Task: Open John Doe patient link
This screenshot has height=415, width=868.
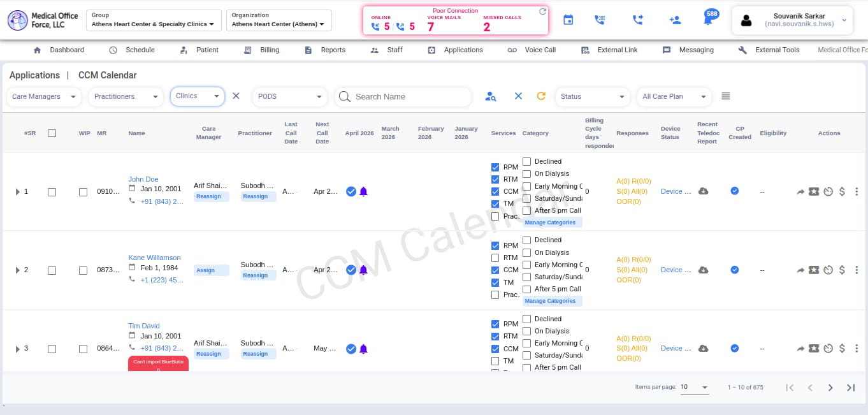Action: (143, 179)
